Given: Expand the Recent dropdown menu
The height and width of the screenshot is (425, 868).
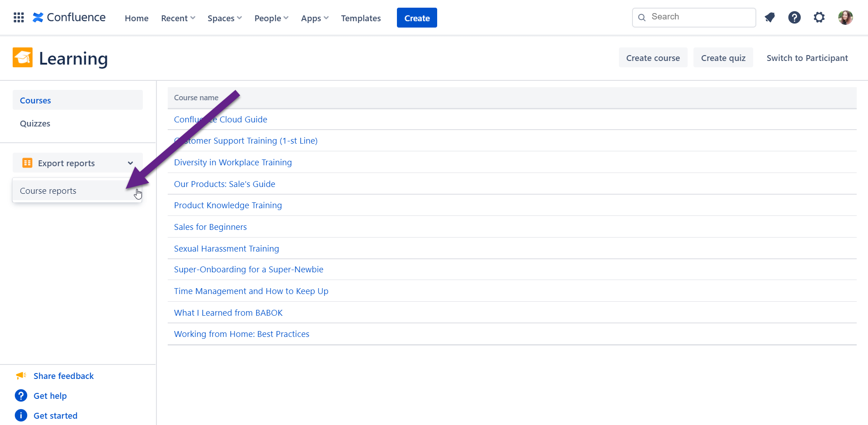Looking at the screenshot, I should coord(178,18).
